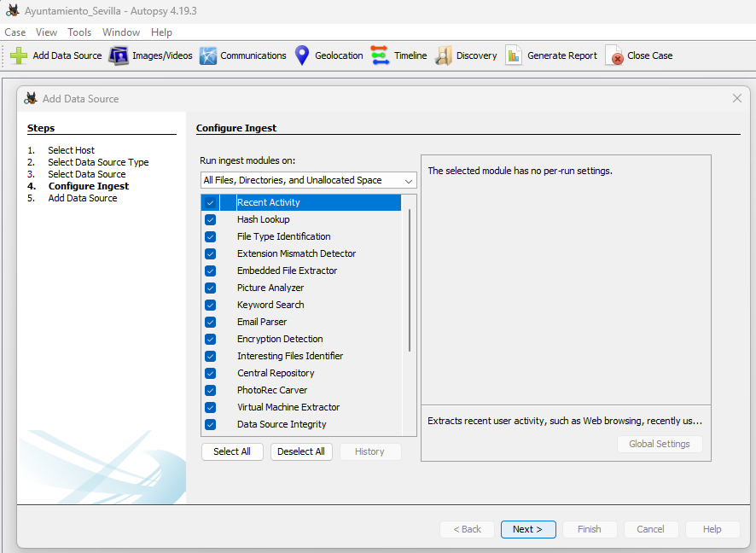The width and height of the screenshot is (756, 553).
Task: Select the PhotoRec Carver module name
Action: coord(272,391)
